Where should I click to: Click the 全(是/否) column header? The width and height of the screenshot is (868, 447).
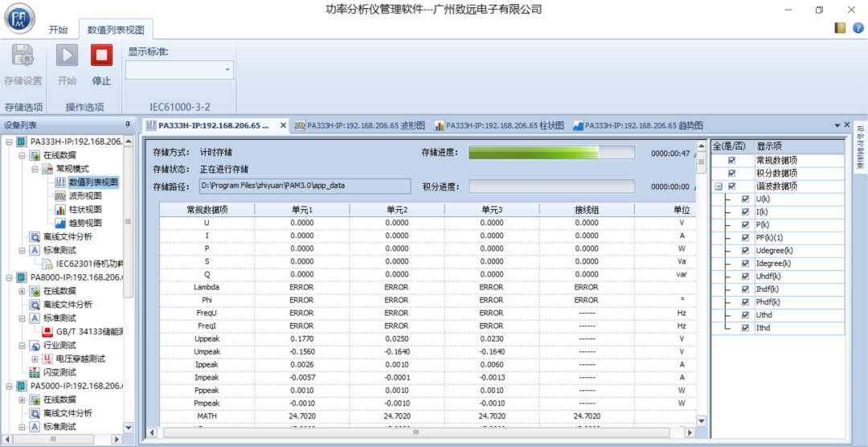732,146
